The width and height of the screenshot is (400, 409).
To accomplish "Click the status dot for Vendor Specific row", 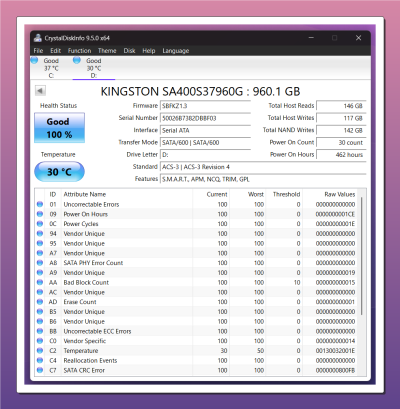I will point(40,341).
